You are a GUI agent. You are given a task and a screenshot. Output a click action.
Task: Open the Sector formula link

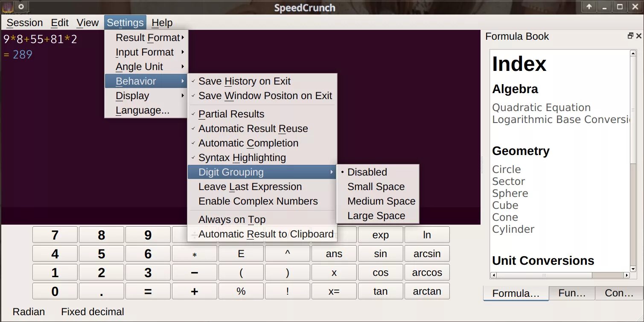(x=509, y=181)
